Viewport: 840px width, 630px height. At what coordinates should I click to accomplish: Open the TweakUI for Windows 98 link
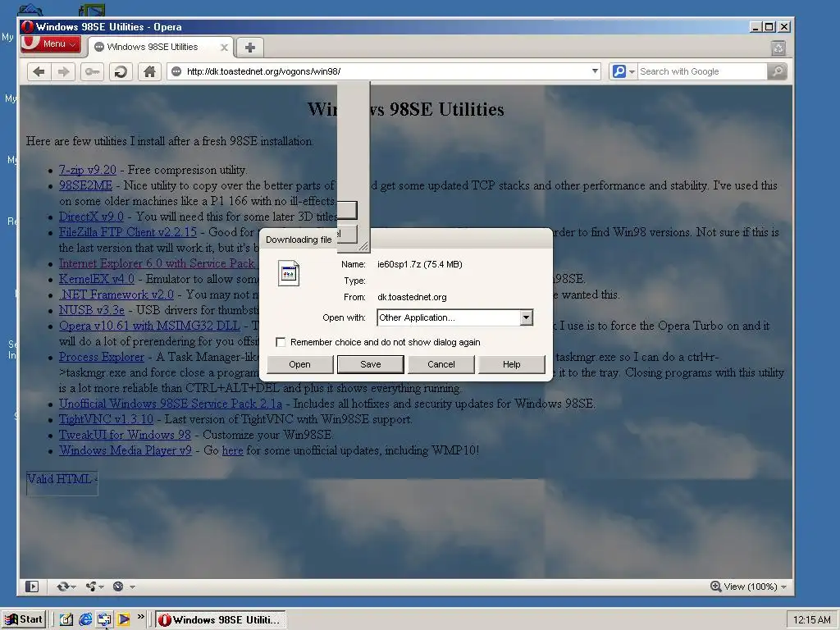click(x=125, y=435)
